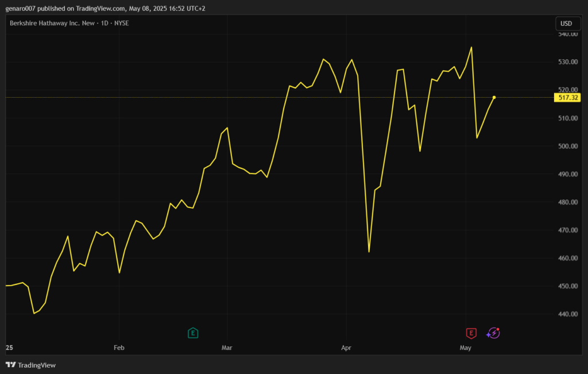Viewport: 588px width, 374px height.
Task: Click the purple lightning bolt icon
Action: coord(493,333)
